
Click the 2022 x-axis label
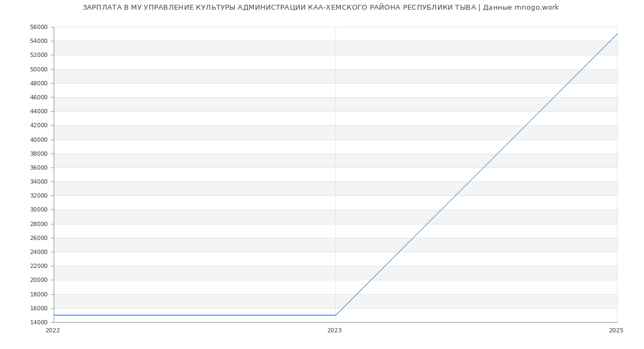53,331
